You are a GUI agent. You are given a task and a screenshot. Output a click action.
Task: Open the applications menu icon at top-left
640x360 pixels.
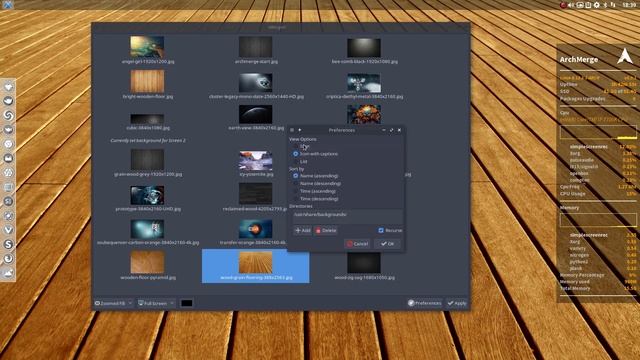[x=7, y=5]
